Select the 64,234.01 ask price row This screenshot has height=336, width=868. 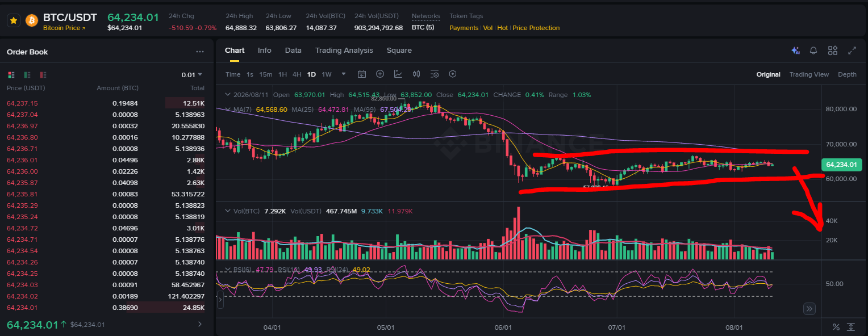pyautogui.click(x=106, y=308)
